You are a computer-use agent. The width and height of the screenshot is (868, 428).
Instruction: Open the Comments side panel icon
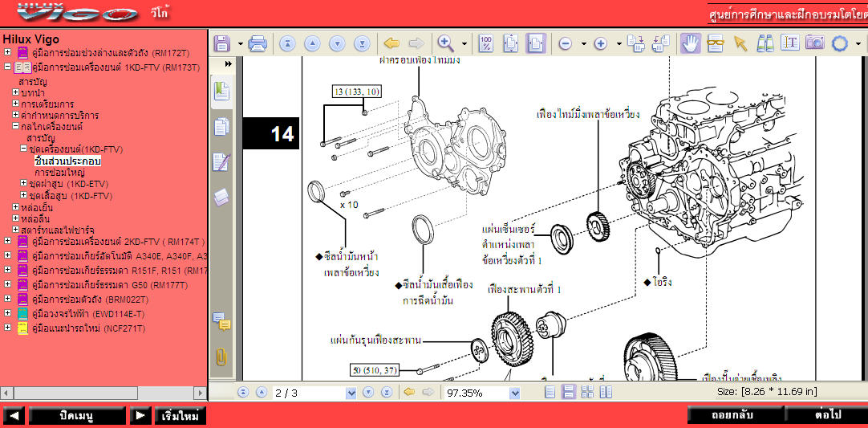[x=221, y=321]
